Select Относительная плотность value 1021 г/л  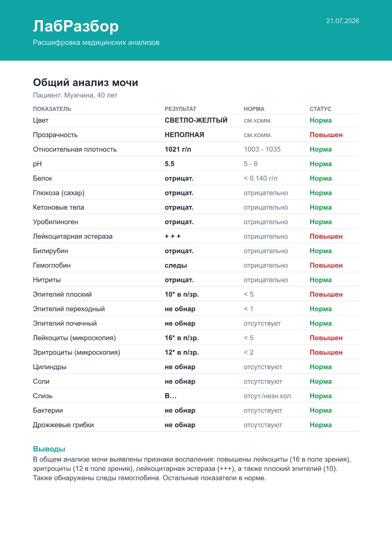(x=178, y=149)
